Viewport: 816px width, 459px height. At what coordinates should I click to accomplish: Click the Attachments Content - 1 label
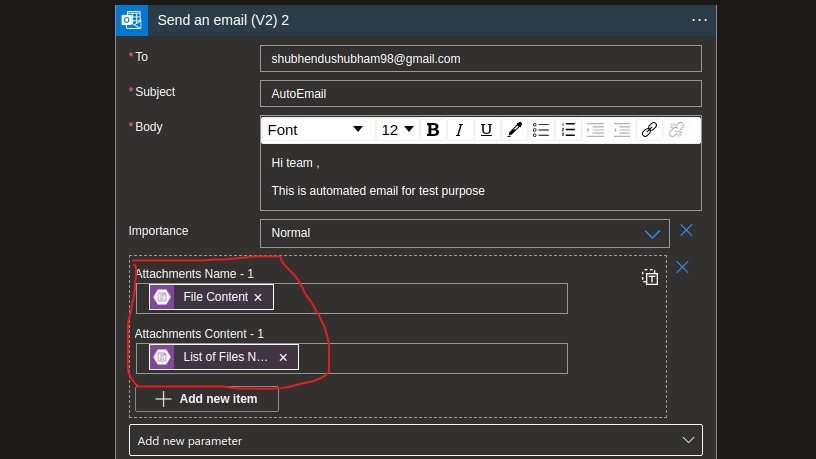pos(199,334)
